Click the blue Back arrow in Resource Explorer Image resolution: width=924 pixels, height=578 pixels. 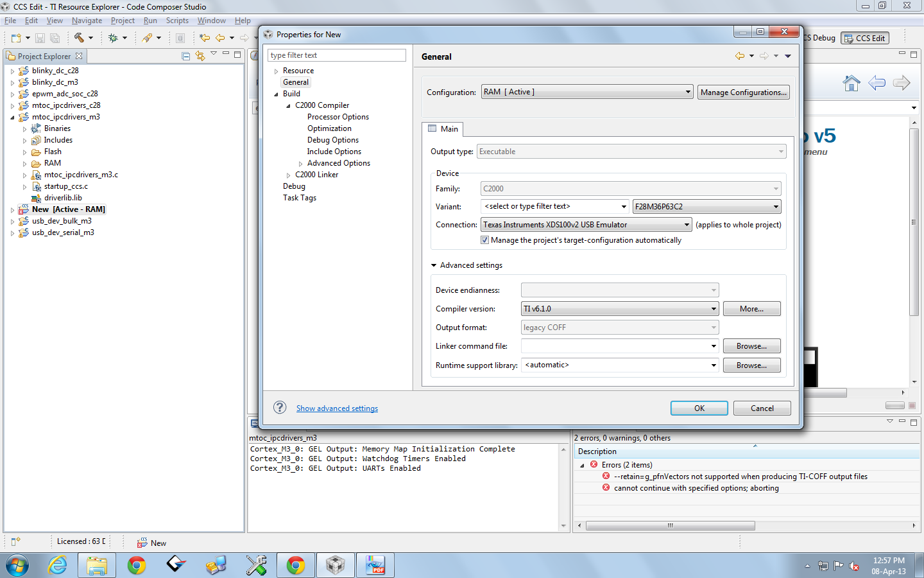877,83
